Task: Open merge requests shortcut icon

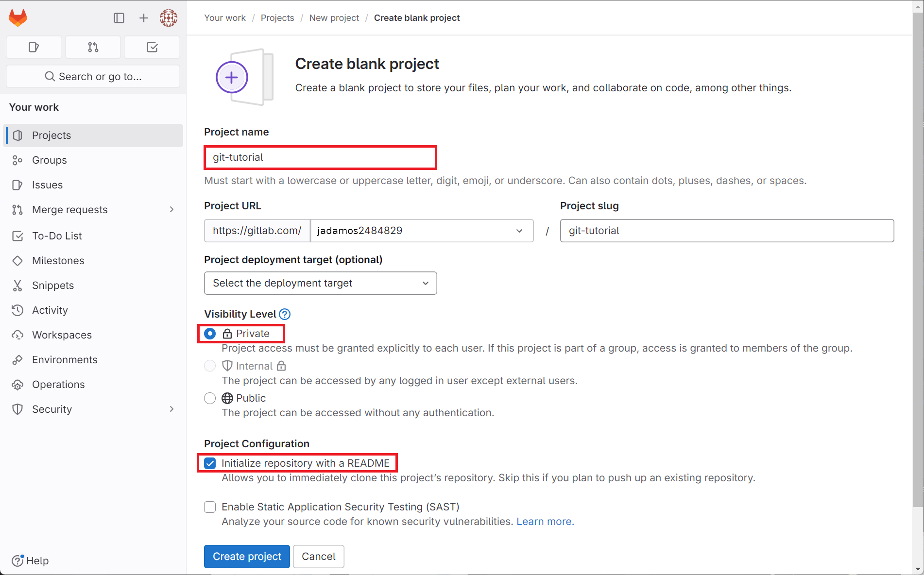Action: tap(93, 47)
